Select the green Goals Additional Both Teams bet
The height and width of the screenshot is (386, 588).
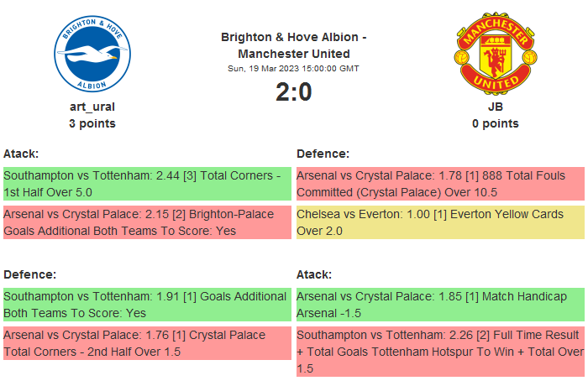coord(147,305)
